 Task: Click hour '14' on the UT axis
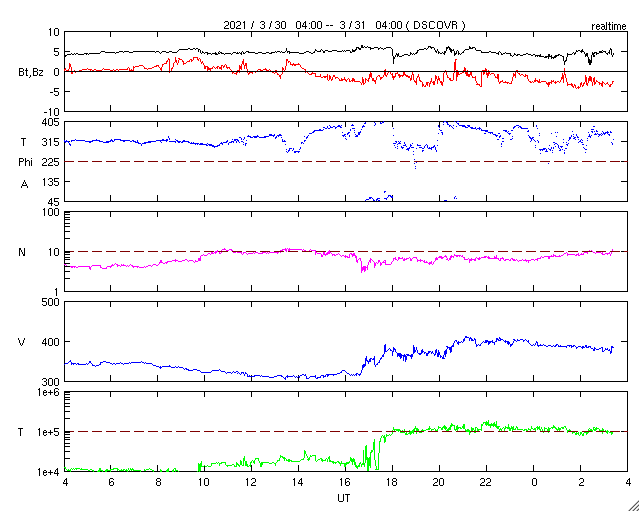click(298, 482)
